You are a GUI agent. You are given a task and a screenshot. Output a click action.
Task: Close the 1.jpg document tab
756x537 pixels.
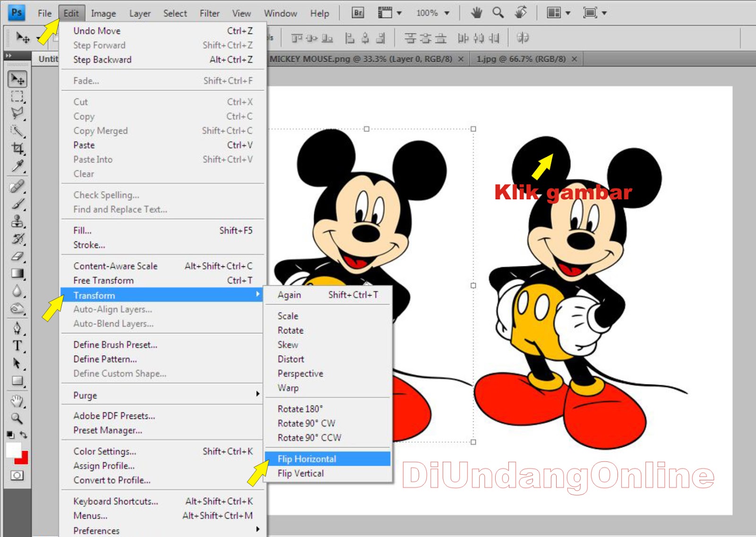pyautogui.click(x=574, y=59)
